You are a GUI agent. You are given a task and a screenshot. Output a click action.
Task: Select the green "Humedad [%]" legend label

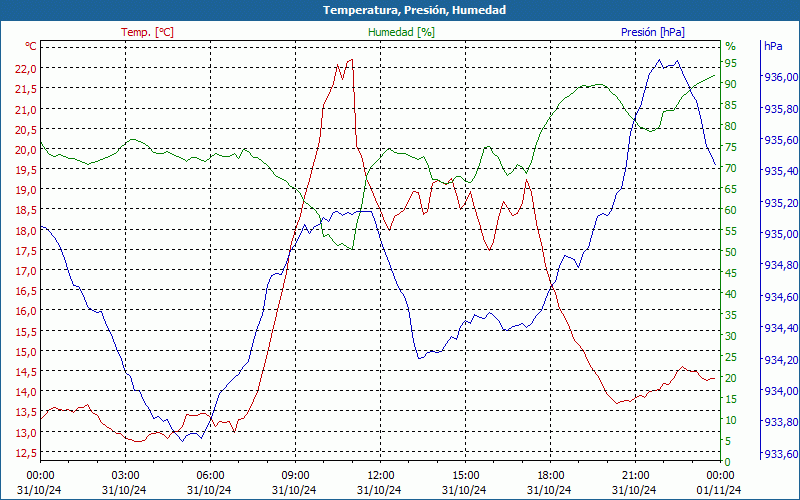click(402, 32)
